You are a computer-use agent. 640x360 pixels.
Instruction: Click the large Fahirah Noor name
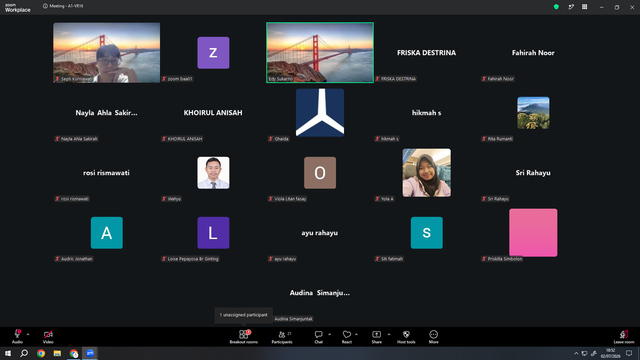click(x=533, y=53)
